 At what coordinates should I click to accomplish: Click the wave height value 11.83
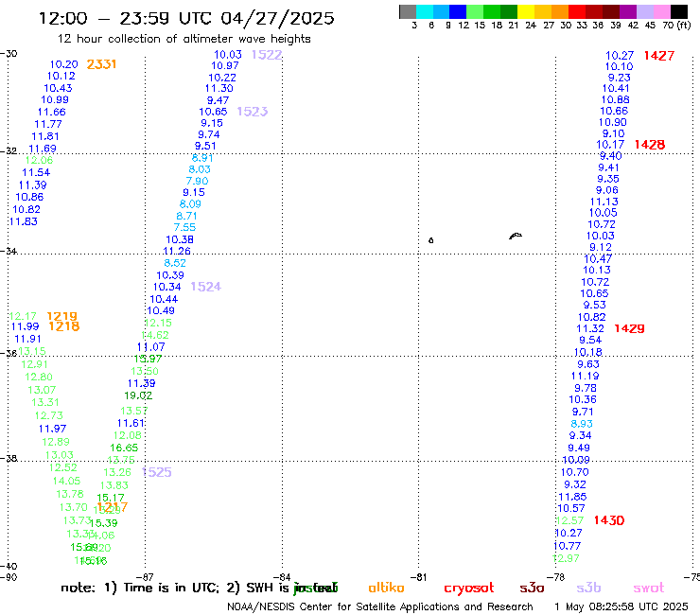click(x=24, y=221)
